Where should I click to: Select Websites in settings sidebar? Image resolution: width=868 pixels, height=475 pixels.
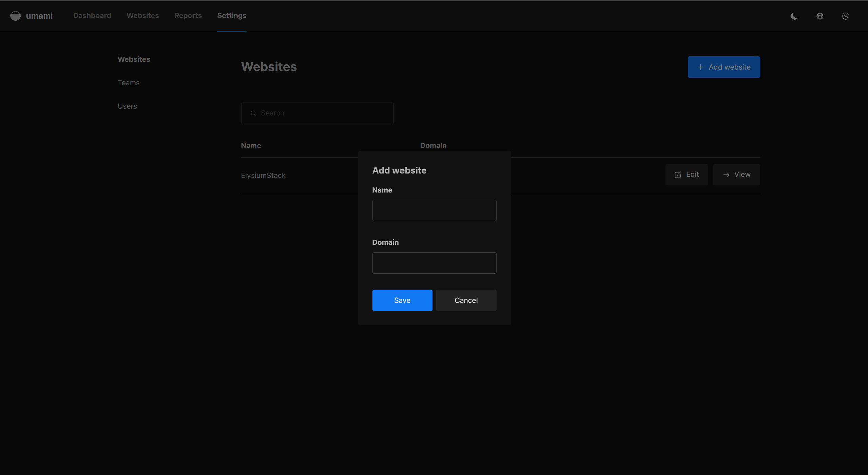pyautogui.click(x=134, y=59)
